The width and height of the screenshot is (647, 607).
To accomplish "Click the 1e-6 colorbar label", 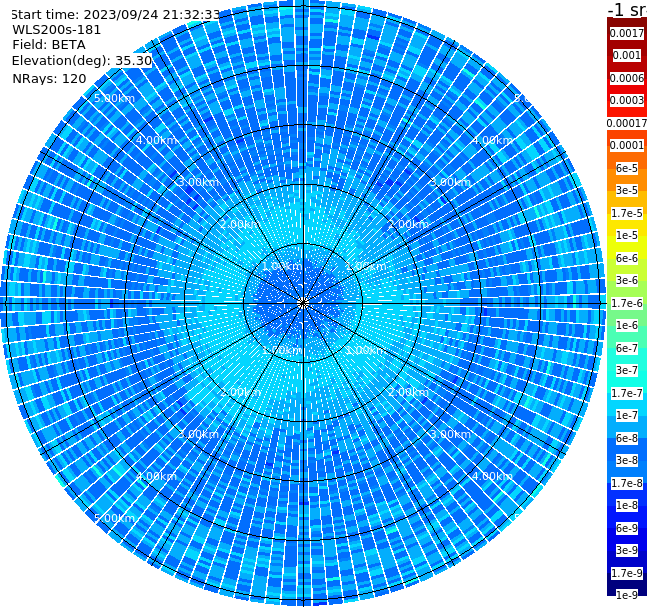I will pyautogui.click(x=627, y=325).
